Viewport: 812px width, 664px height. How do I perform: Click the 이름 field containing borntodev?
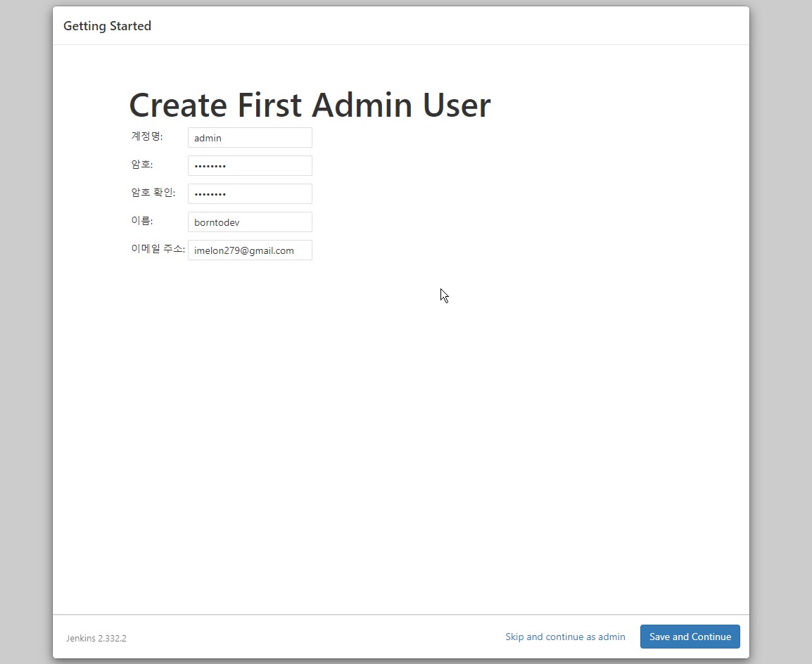coord(250,222)
